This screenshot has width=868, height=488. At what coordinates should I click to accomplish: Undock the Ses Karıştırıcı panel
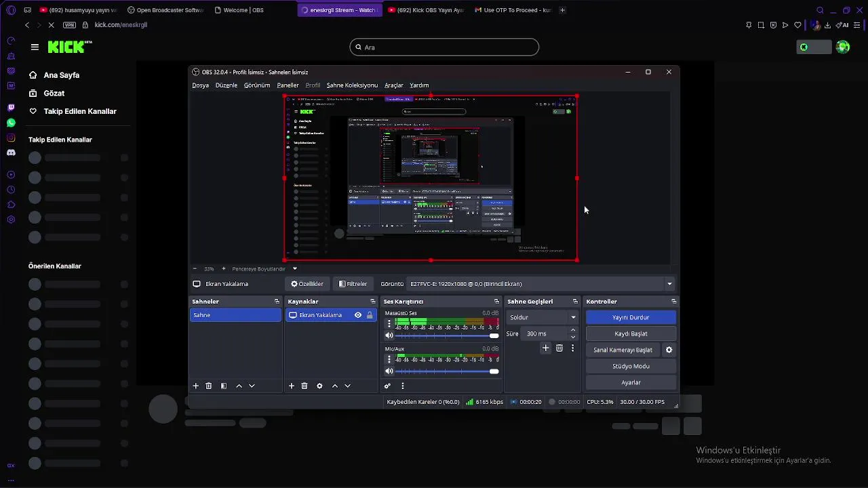496,302
